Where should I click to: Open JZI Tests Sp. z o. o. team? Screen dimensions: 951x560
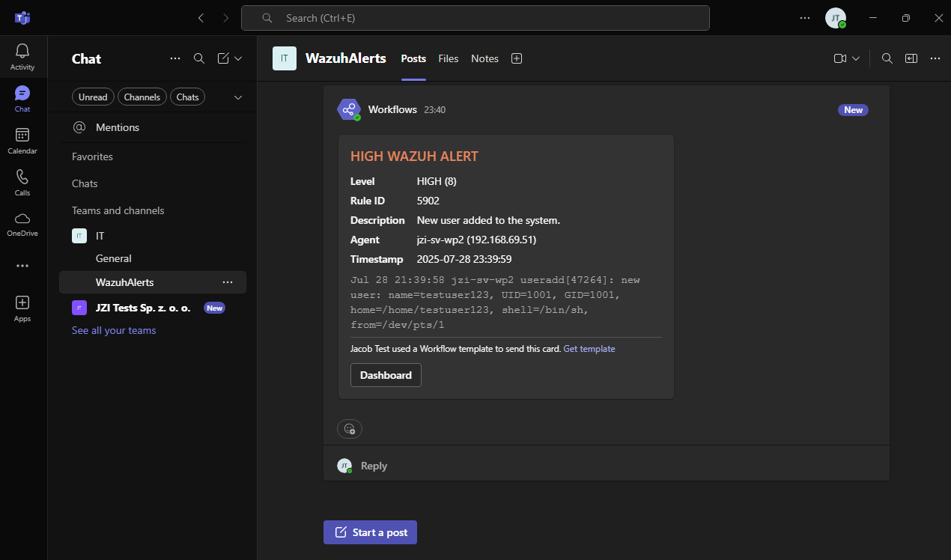[x=153, y=308]
